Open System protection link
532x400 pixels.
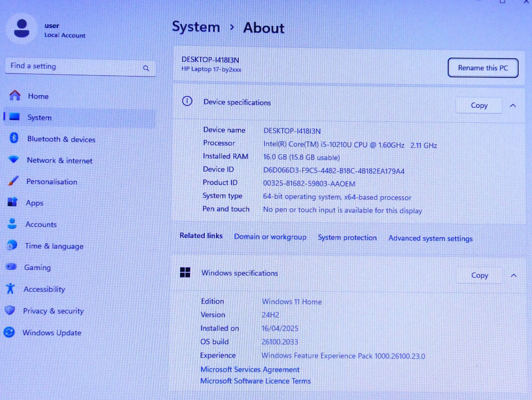[347, 237]
